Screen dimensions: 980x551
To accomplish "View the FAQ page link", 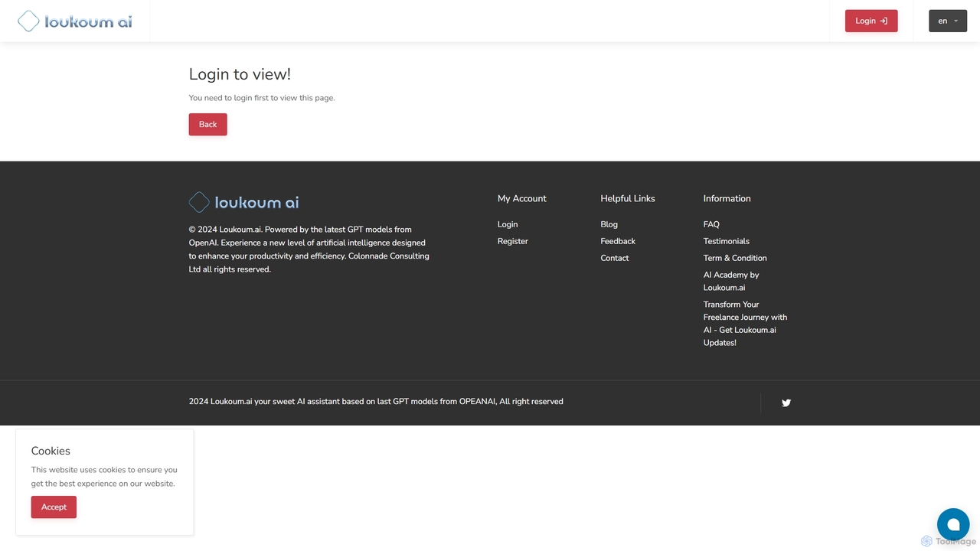I will [711, 224].
